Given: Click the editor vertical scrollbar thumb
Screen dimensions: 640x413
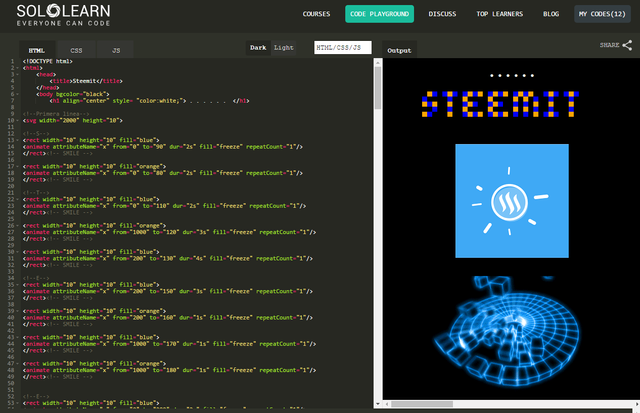Looking at the screenshot, I should 378,88.
